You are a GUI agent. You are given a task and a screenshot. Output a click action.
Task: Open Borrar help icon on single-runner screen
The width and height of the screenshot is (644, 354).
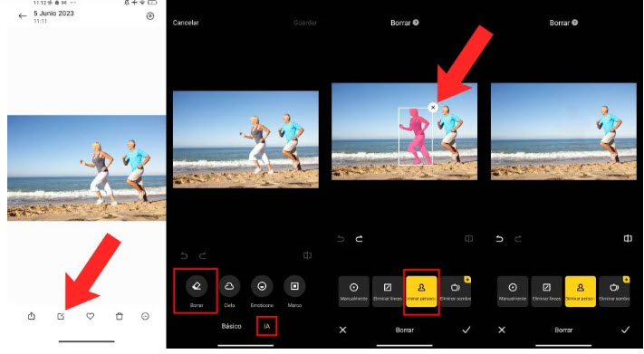tap(575, 23)
